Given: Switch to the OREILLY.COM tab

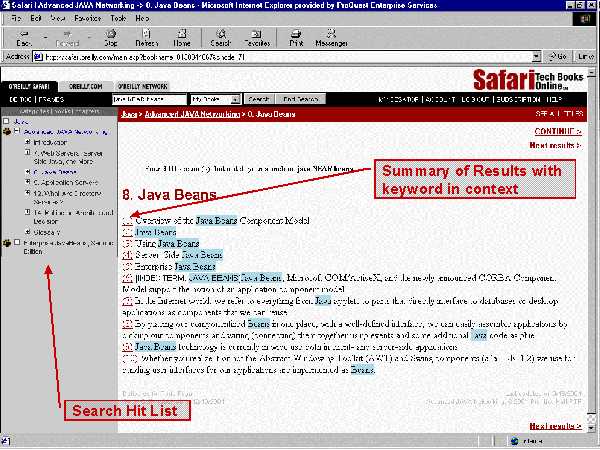Looking at the screenshot, I should click(86, 86).
